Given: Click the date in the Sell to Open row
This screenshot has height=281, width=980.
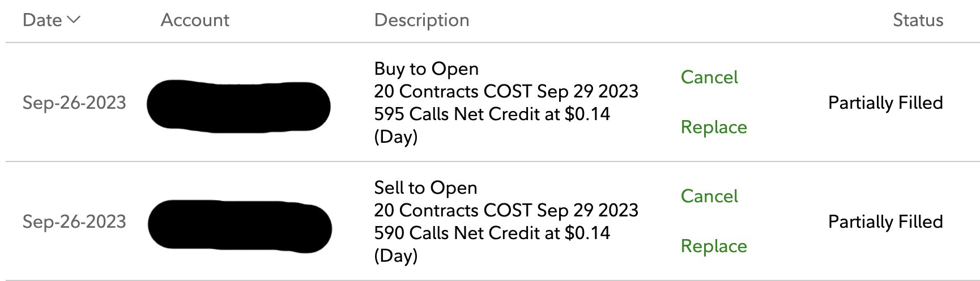Looking at the screenshot, I should coord(74,222).
